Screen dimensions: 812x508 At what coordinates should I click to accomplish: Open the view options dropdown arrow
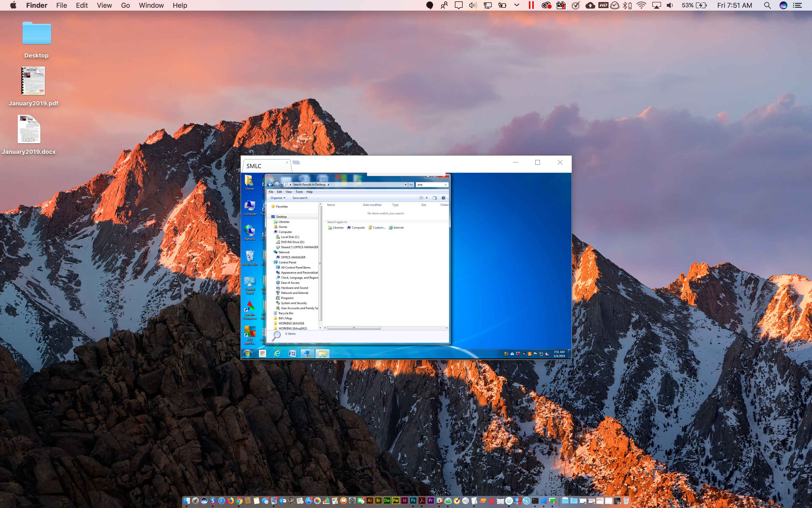427,198
